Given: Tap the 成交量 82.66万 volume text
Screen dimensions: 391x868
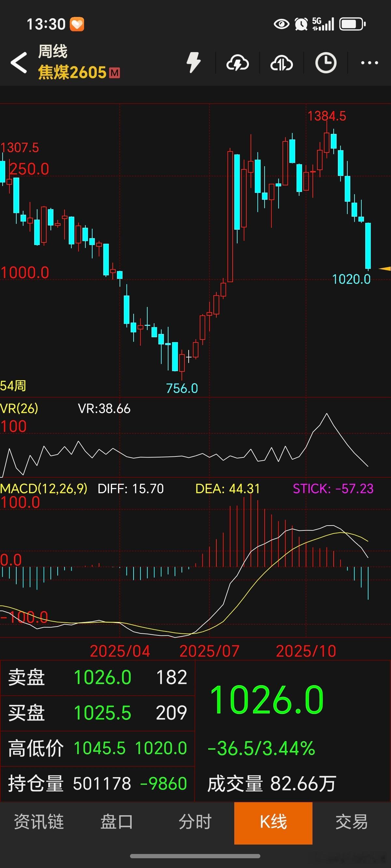Looking at the screenshot, I should [x=272, y=783].
